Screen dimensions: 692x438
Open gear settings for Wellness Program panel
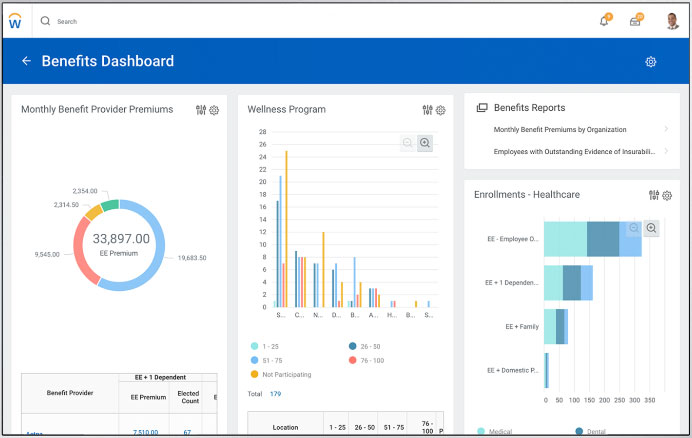click(x=440, y=110)
